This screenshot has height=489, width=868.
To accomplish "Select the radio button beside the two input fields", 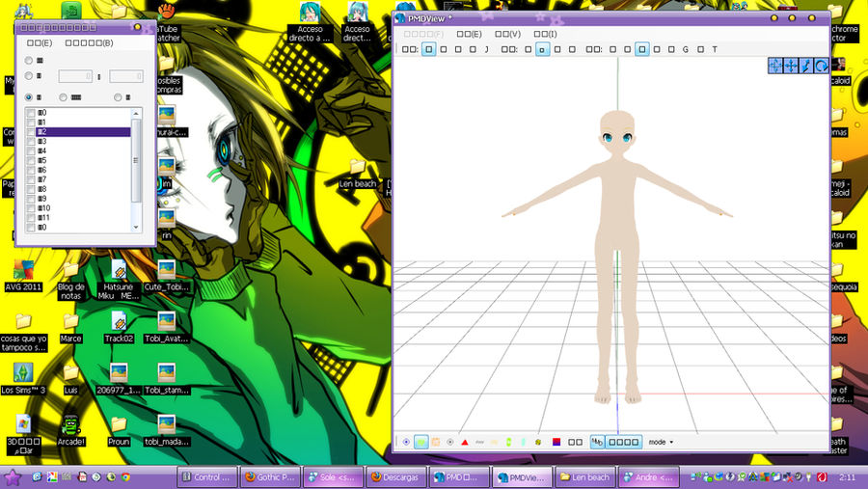I will click(x=29, y=76).
